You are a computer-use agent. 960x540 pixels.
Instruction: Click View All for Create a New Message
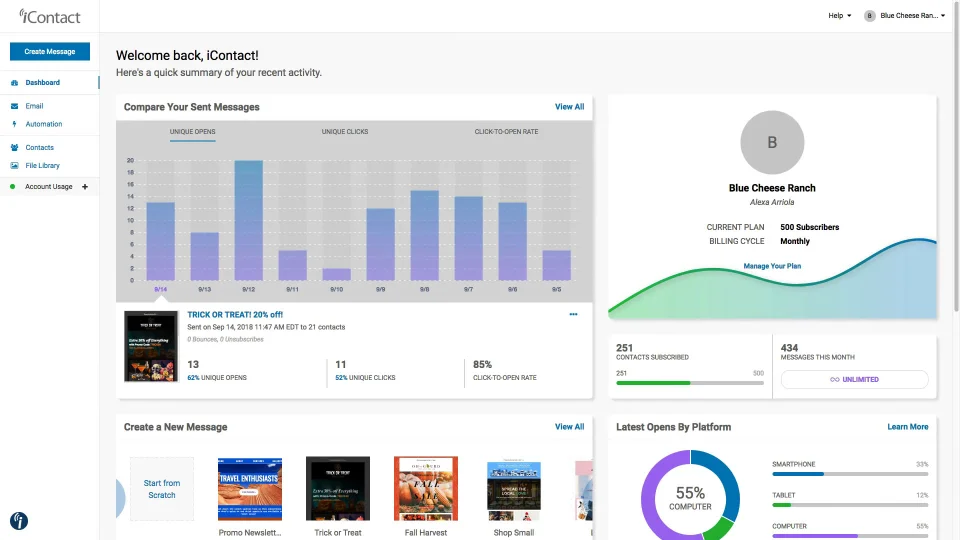tap(569, 427)
